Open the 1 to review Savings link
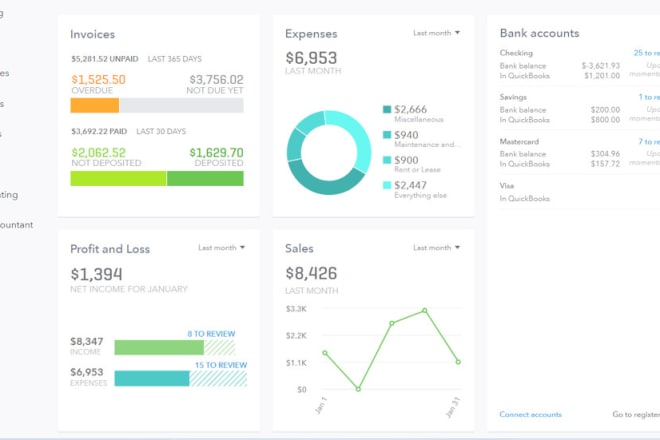 click(x=649, y=97)
